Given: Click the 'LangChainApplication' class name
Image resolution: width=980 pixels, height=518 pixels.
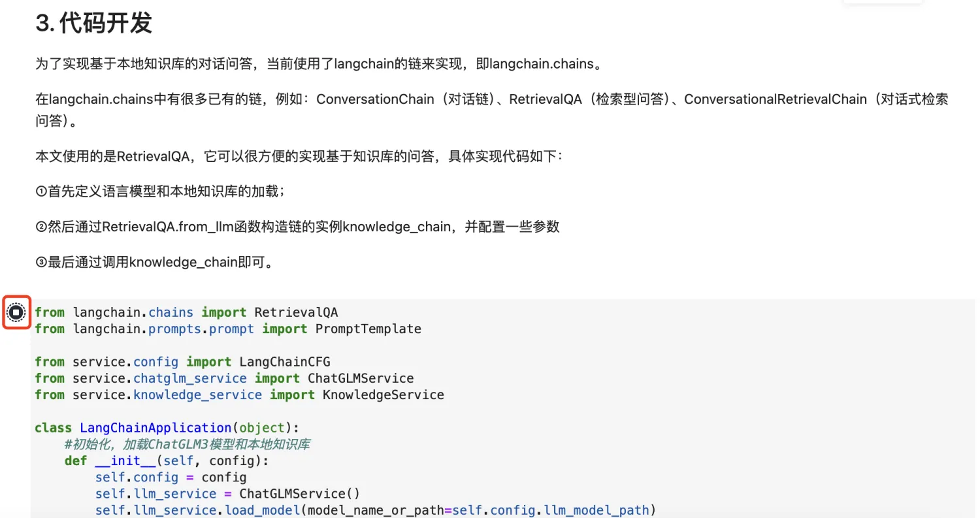Looking at the screenshot, I should 155,428.
